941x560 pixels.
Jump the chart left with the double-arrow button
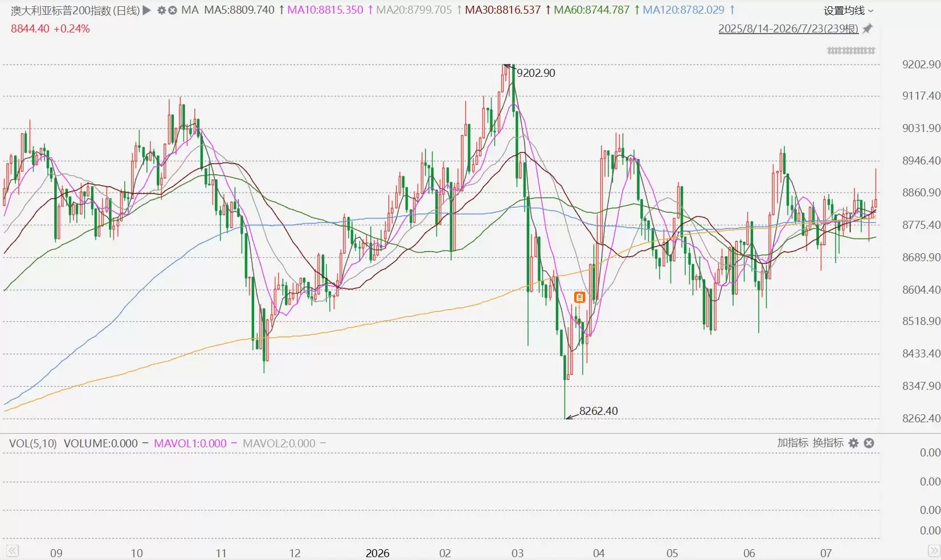coord(12,551)
